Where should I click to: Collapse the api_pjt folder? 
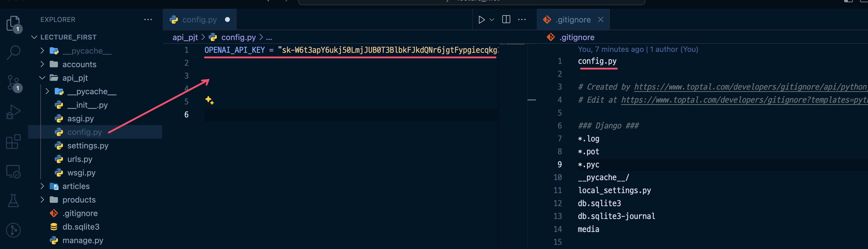(x=75, y=78)
